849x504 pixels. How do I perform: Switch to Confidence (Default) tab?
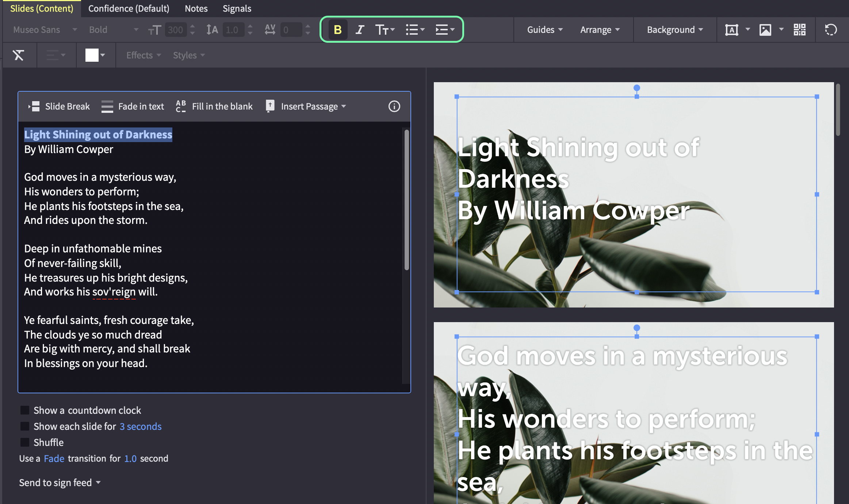(x=129, y=8)
